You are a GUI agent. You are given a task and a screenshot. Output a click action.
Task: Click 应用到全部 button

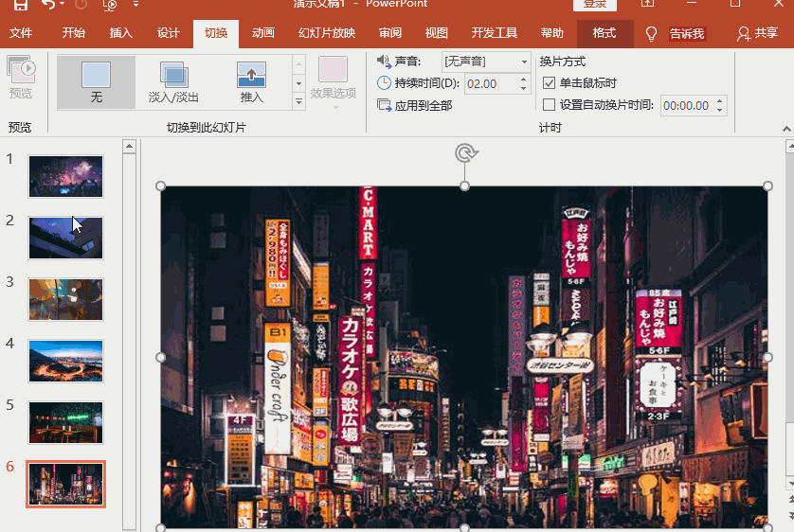[x=415, y=106]
